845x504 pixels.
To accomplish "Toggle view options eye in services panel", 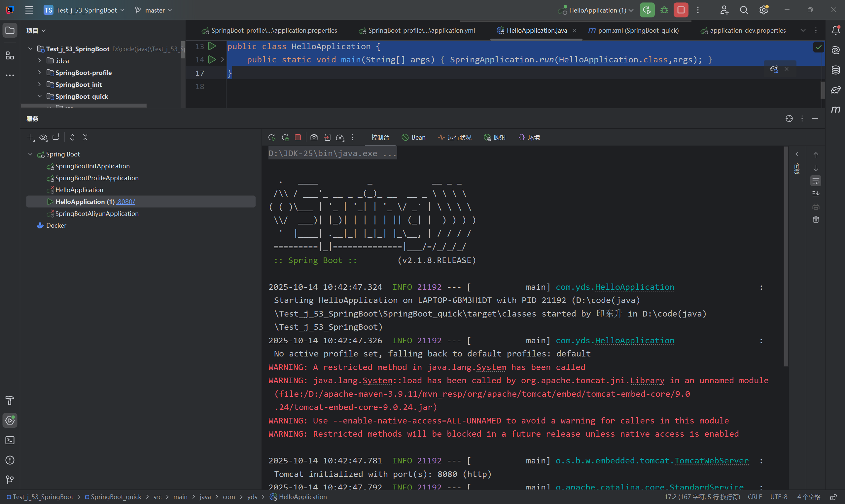I will tap(43, 137).
